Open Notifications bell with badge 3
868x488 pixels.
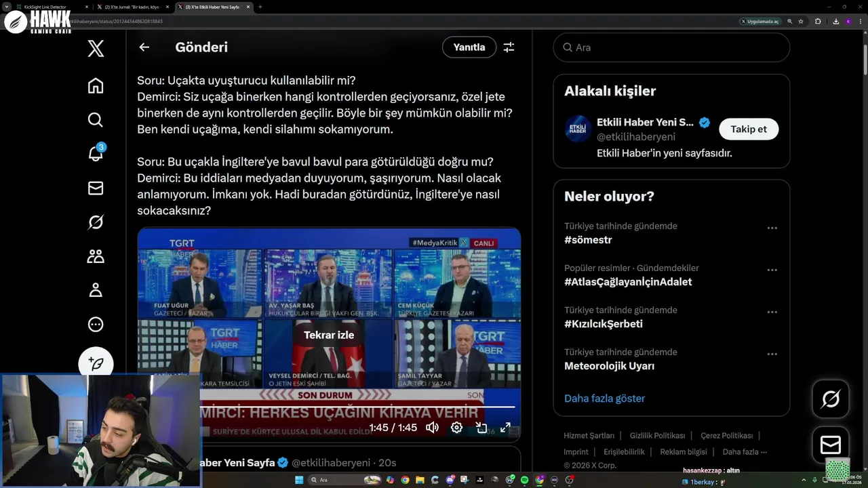pos(96,154)
